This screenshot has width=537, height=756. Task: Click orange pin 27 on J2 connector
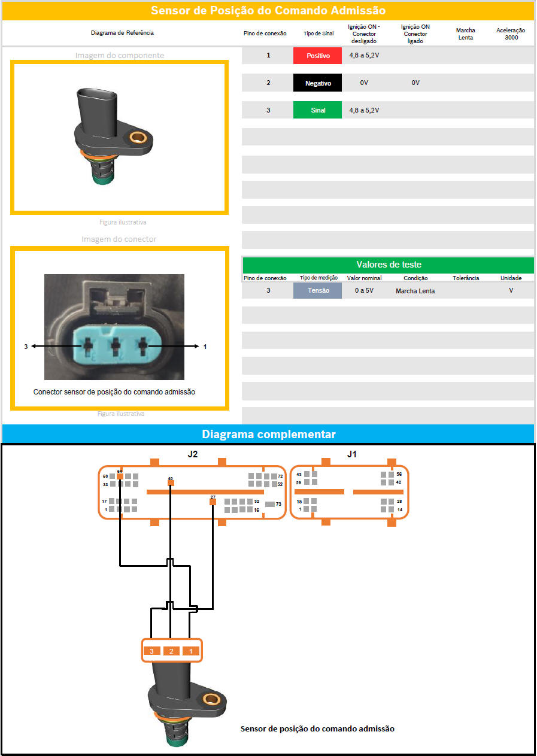213,502
